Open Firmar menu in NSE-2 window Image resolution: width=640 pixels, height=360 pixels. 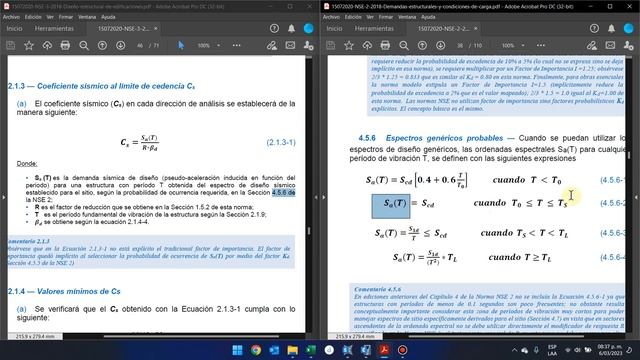pos(386,17)
